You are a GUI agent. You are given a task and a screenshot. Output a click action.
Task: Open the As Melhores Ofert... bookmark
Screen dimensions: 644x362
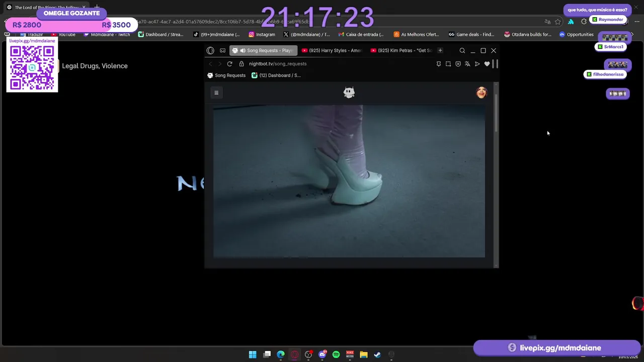click(417, 35)
